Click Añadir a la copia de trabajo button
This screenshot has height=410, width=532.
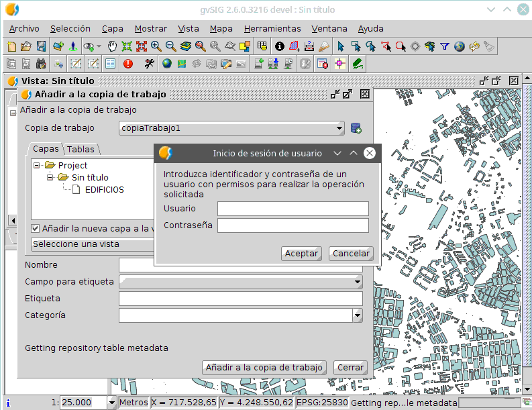[x=264, y=368]
